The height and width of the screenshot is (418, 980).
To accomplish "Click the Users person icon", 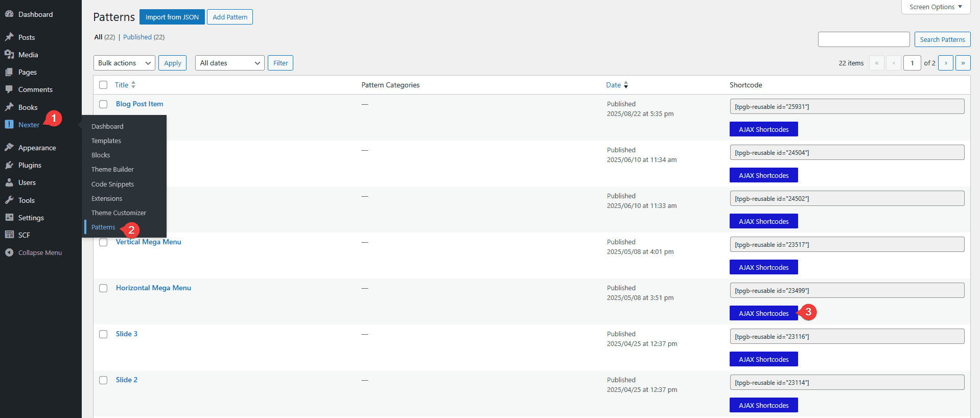I will pyautogui.click(x=9, y=182).
